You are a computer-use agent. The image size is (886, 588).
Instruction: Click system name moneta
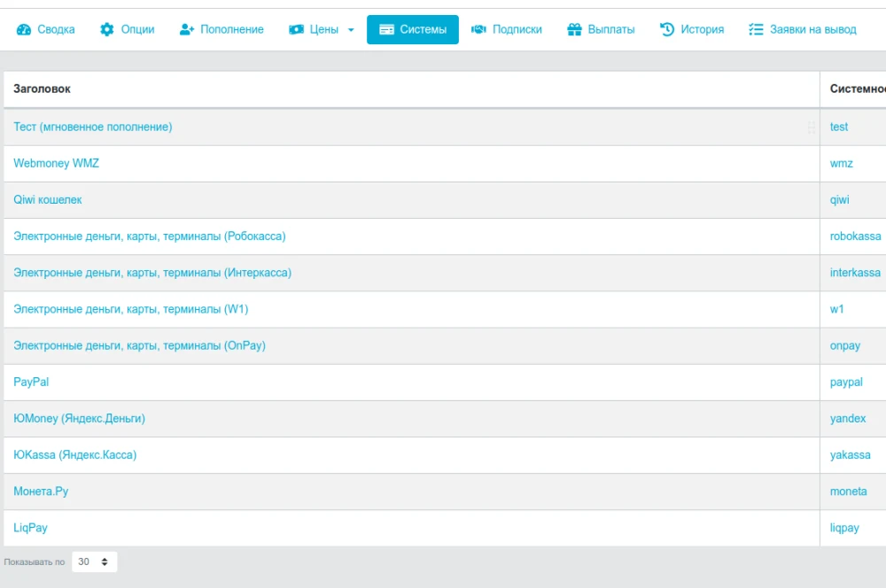(848, 491)
